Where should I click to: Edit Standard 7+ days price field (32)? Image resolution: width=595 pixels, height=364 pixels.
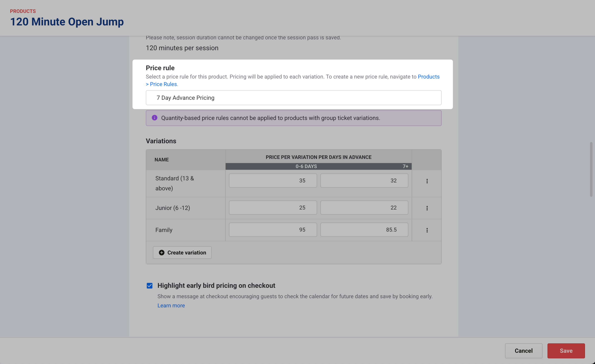[364, 181]
